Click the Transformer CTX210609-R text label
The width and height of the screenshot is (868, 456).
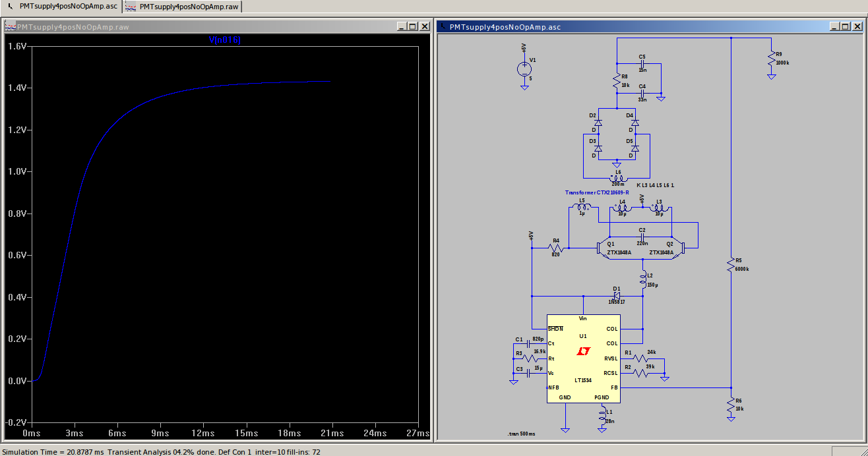[596, 193]
